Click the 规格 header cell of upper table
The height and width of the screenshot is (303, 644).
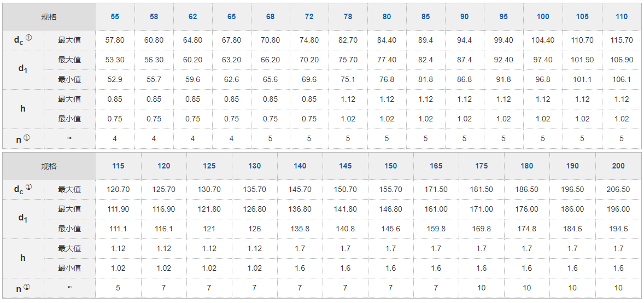point(49,16)
